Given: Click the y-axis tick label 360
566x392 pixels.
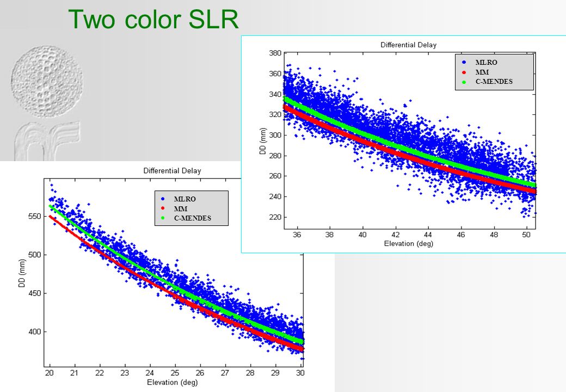Looking at the screenshot, I should click(x=275, y=74).
